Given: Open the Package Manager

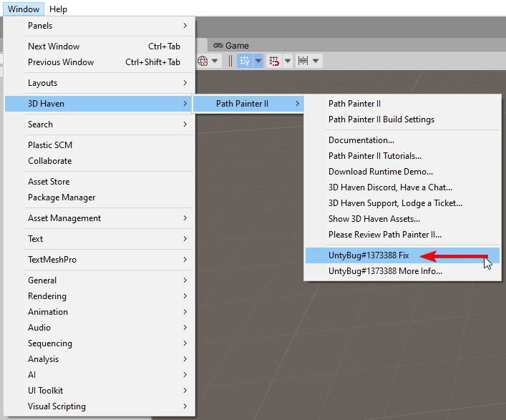Looking at the screenshot, I should click(99, 197).
